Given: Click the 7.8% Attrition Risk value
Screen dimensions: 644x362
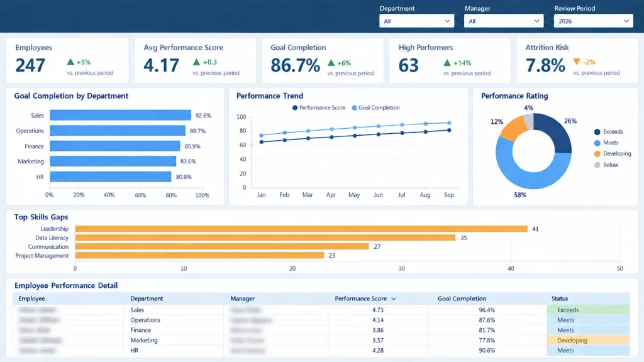Looking at the screenshot, I should [545, 65].
